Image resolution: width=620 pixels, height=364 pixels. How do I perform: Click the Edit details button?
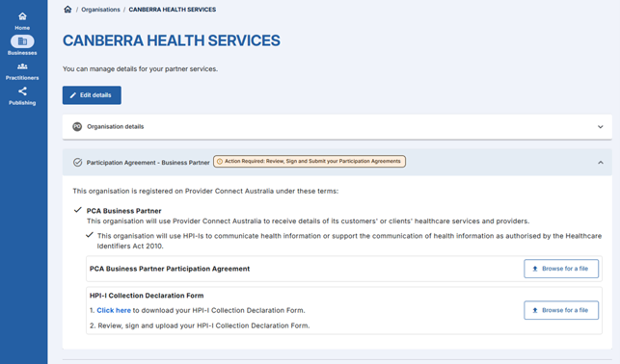pos(92,95)
